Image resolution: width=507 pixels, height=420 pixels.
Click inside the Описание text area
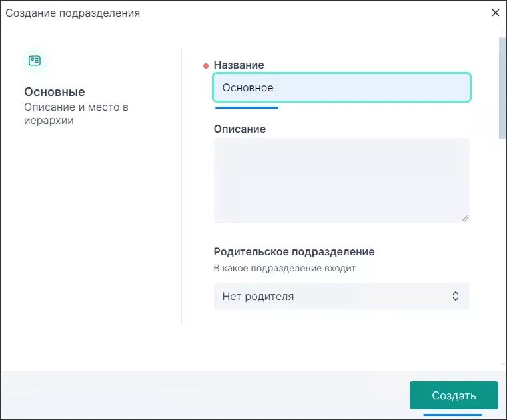(342, 181)
